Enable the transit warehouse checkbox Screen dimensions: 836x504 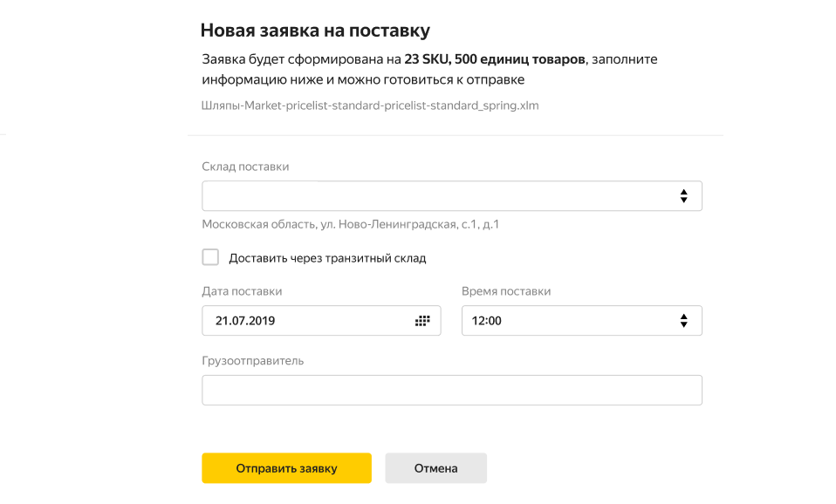coord(210,256)
